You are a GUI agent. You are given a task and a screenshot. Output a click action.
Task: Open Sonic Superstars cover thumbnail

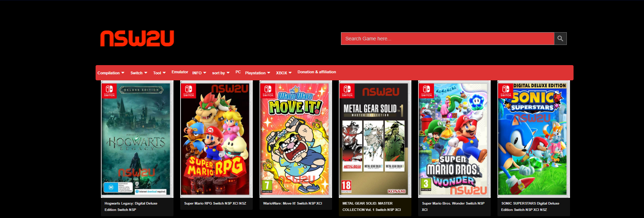[534, 139]
